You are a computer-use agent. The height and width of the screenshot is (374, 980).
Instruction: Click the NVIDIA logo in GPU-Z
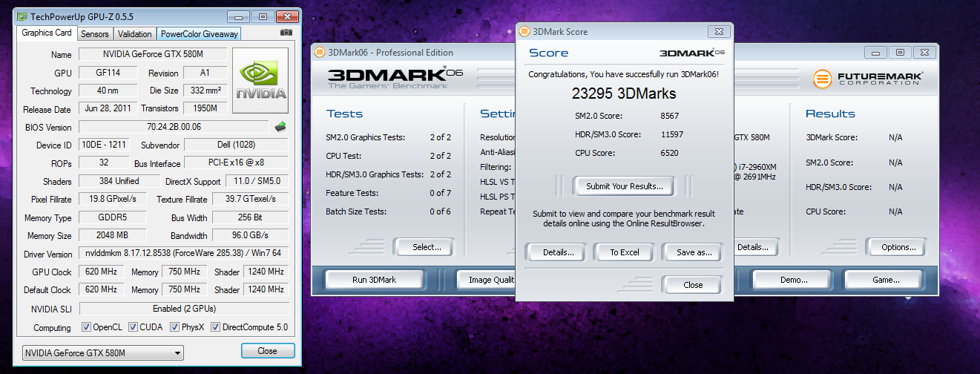coord(260,81)
